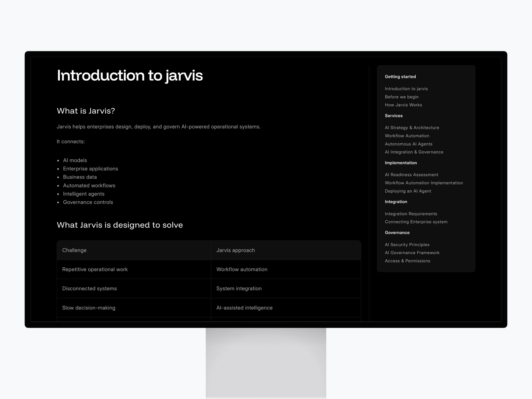Viewport: 532px width, 399px height.
Task: Open the Before we begin page
Action: (x=402, y=97)
